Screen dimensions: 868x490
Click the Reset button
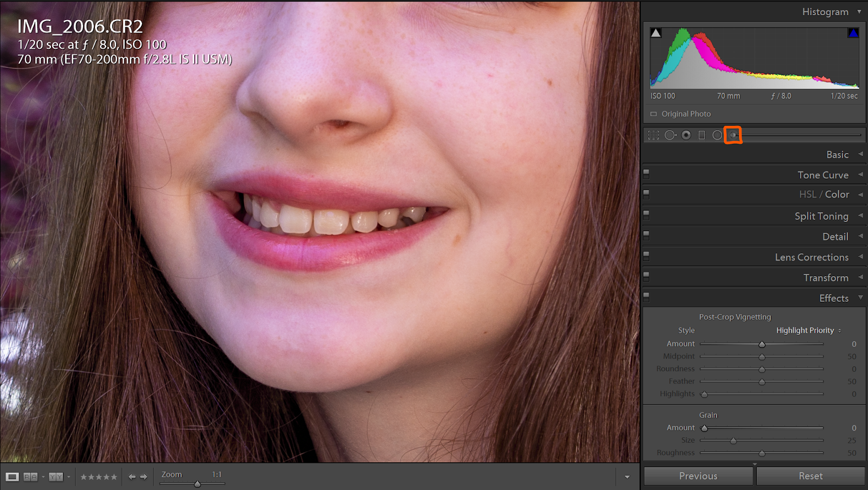click(x=810, y=475)
